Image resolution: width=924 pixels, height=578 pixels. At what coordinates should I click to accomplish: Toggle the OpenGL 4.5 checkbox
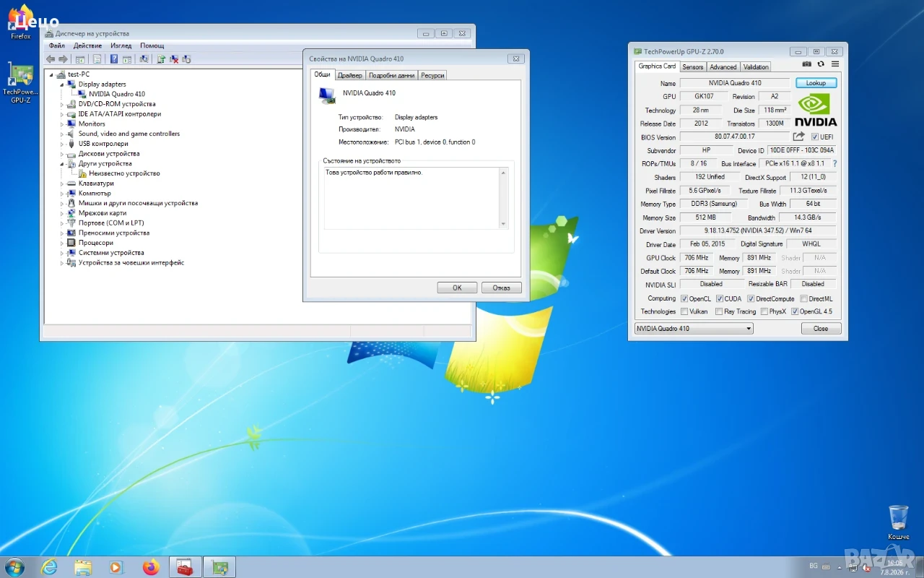pyautogui.click(x=795, y=312)
